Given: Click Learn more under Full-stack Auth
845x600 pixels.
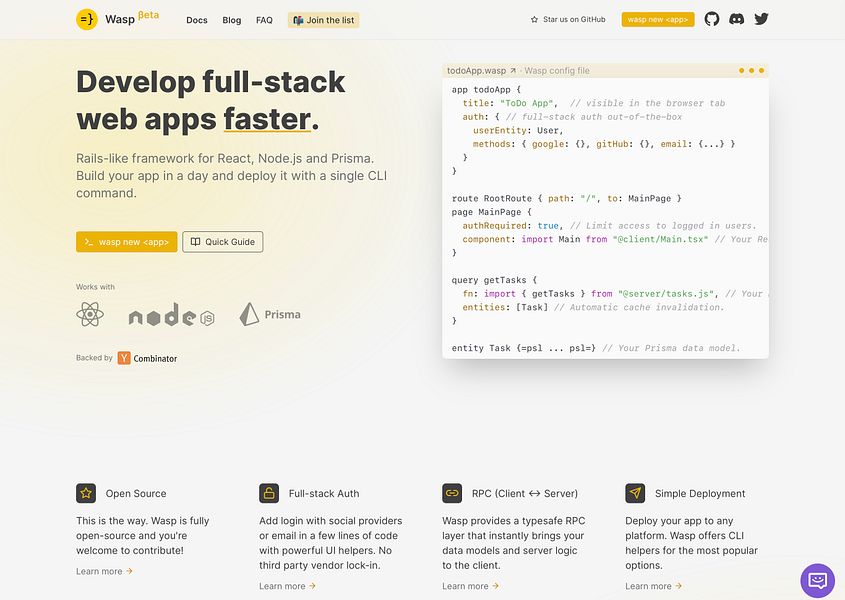Looking at the screenshot, I should (x=287, y=586).
